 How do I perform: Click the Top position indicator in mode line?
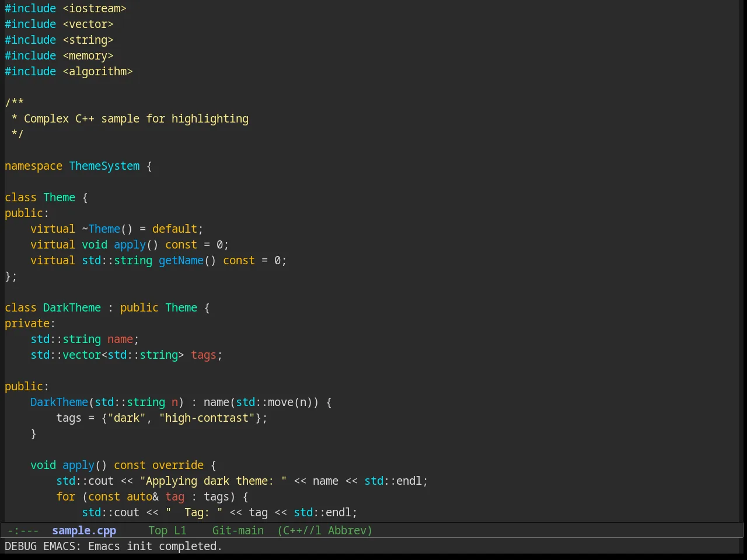(x=158, y=530)
